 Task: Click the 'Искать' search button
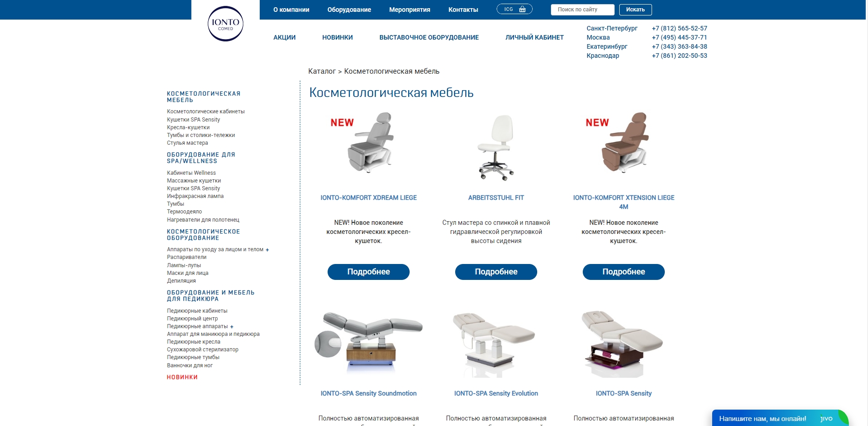coord(635,10)
